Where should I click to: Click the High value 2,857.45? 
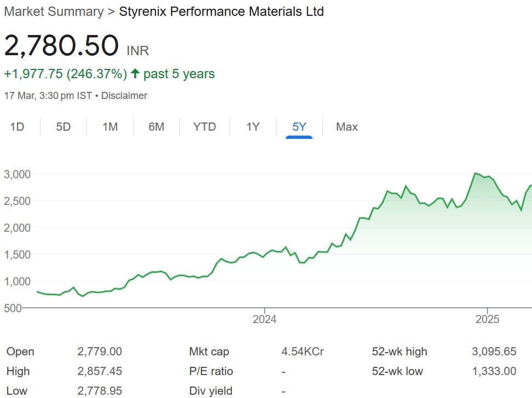click(x=100, y=371)
